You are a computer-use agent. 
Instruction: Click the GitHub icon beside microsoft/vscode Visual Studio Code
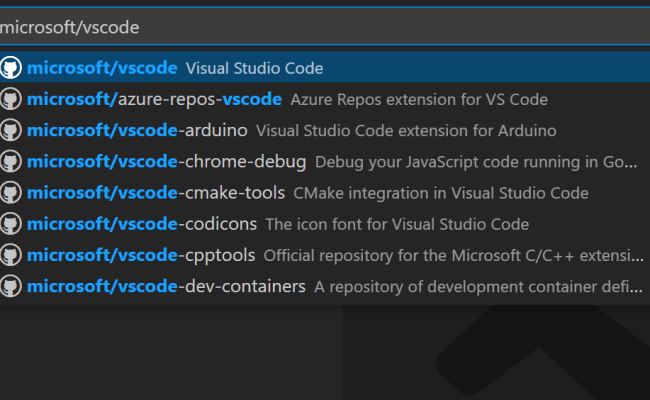pyautogui.click(x=10, y=68)
